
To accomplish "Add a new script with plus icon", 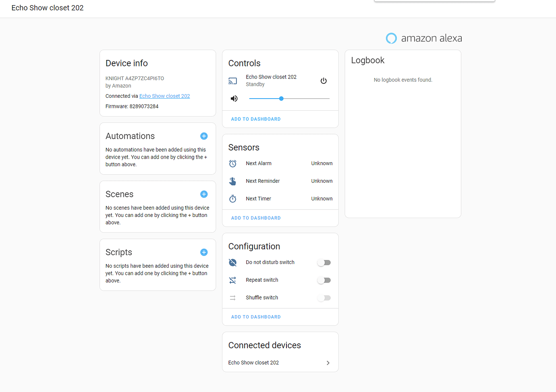I will pos(204,252).
